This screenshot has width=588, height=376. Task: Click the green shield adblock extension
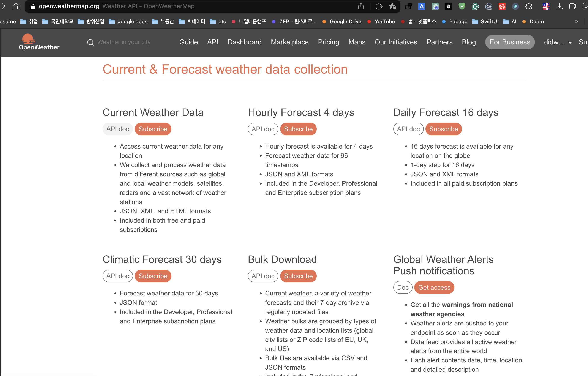pyautogui.click(x=462, y=6)
